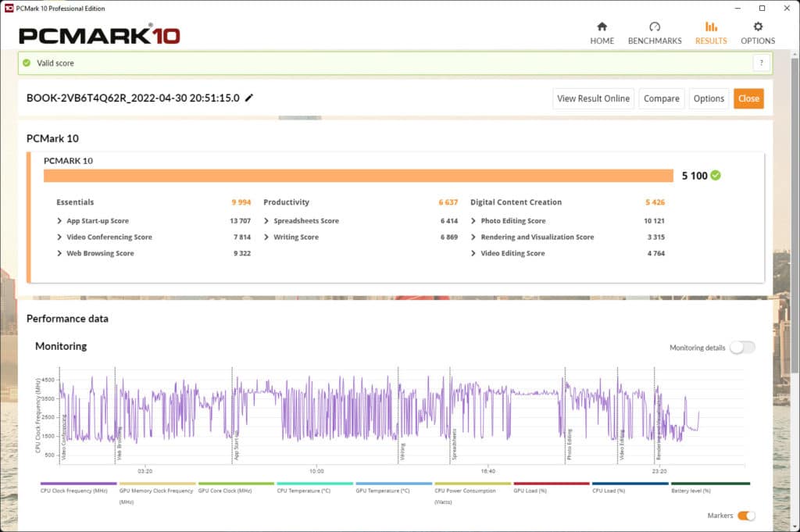
Task: Expand App Start-up Score details
Action: 59,221
